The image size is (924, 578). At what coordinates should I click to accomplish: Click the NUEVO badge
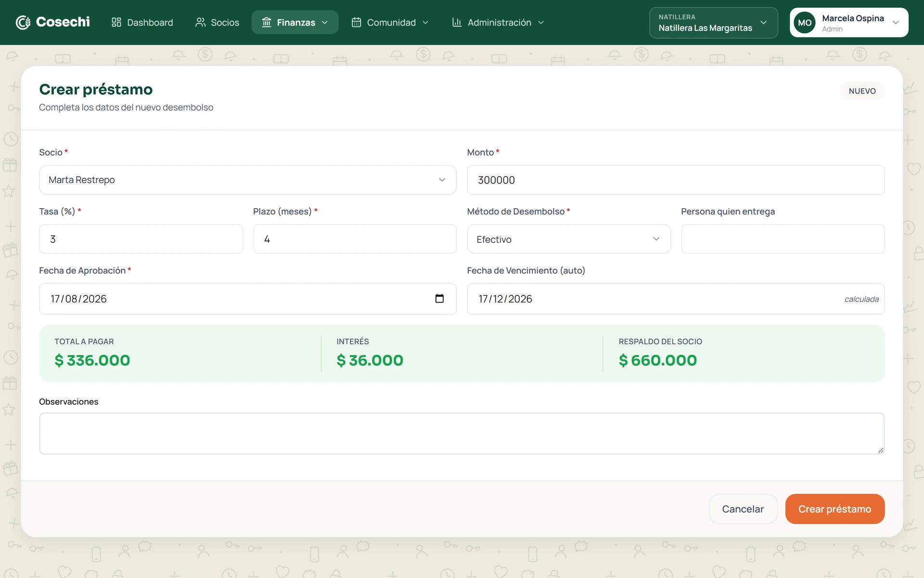coord(862,91)
